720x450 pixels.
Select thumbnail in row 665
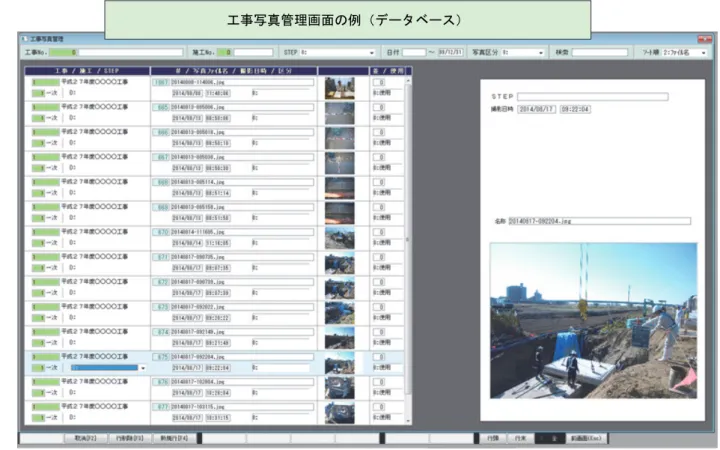pos(339,113)
